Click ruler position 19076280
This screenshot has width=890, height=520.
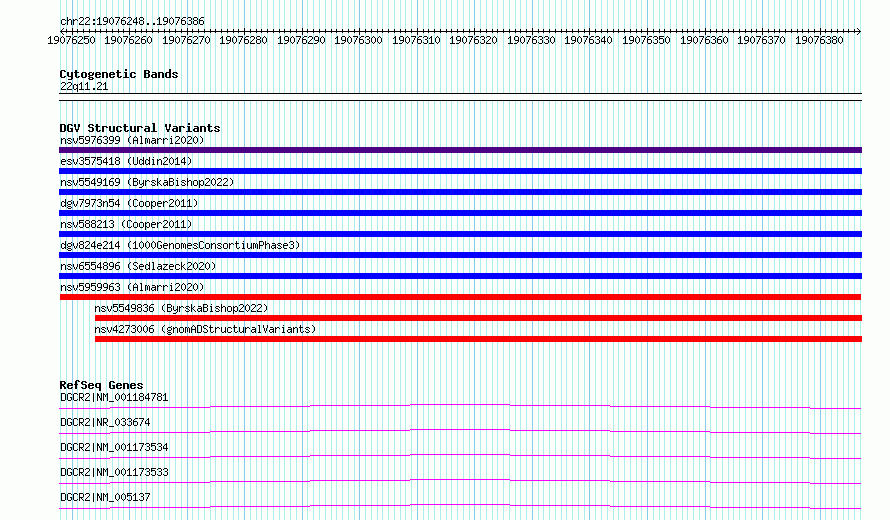[244, 40]
